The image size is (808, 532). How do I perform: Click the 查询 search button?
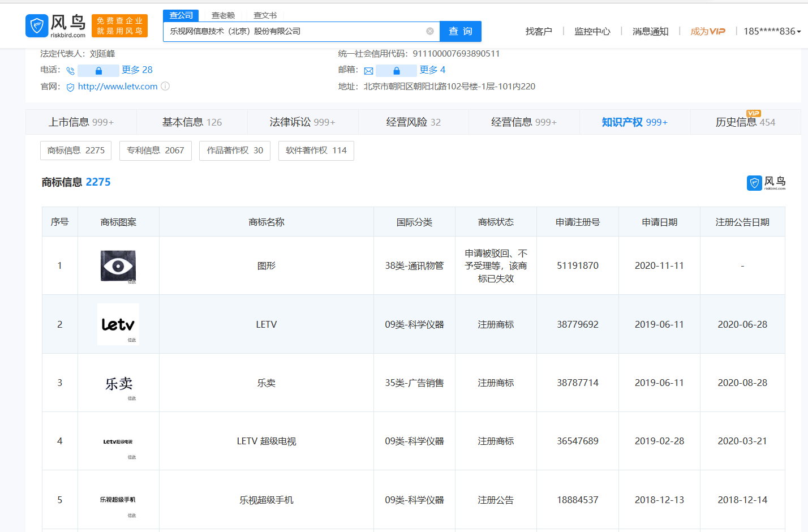[461, 31]
